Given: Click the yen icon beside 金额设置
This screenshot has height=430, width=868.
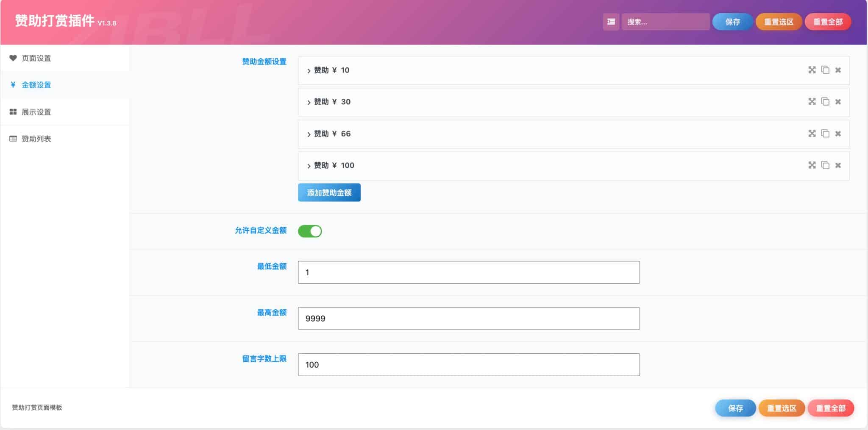Looking at the screenshot, I should point(13,85).
